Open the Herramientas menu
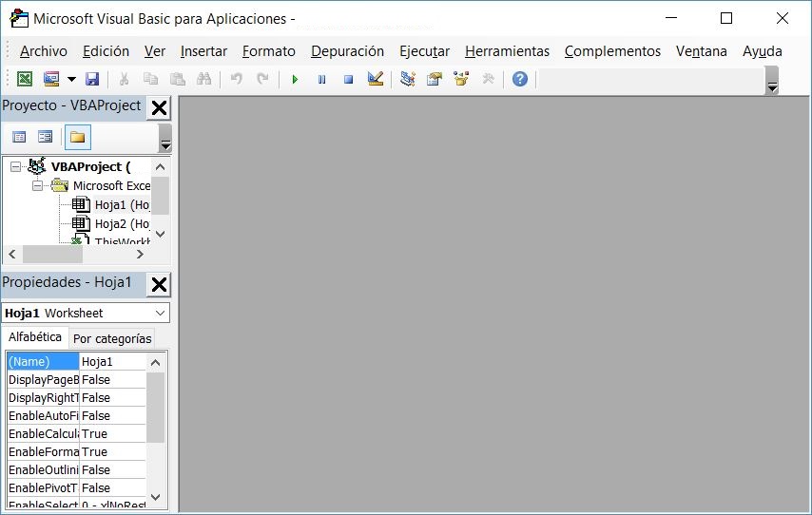The image size is (812, 515). (507, 51)
